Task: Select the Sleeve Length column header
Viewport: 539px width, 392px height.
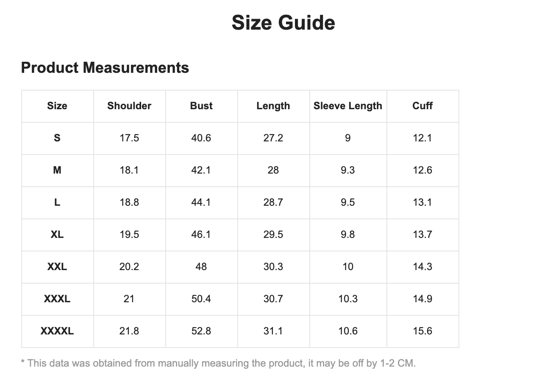Action: coord(348,106)
